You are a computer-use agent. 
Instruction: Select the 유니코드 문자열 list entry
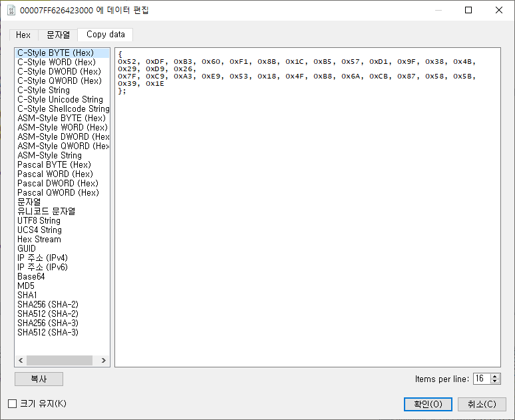pos(63,211)
